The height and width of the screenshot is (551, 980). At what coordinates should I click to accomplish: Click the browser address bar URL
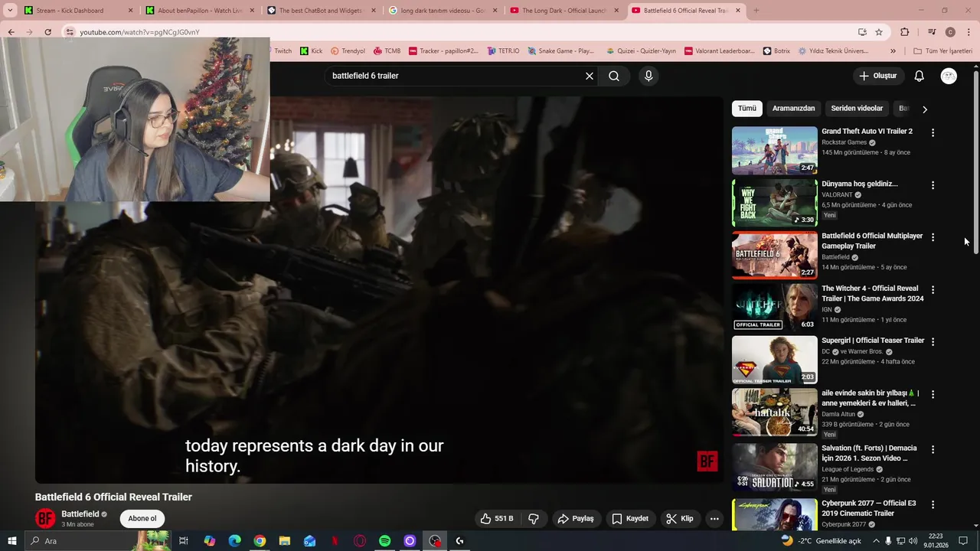pos(139,32)
